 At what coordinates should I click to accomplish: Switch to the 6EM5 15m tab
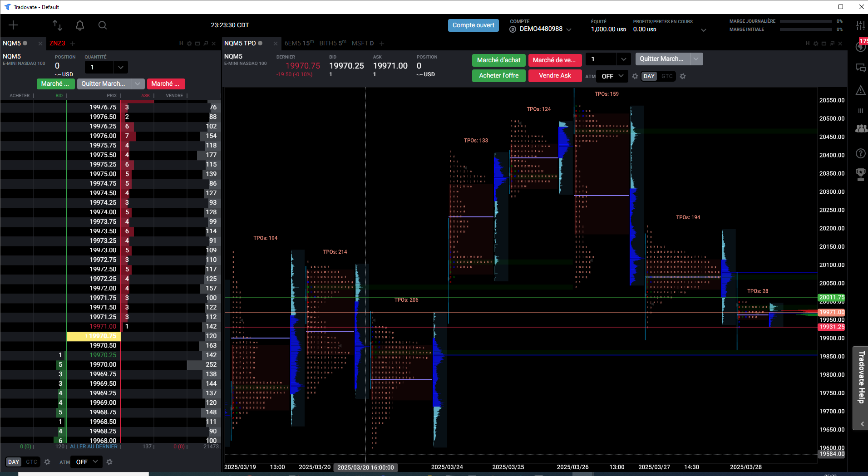point(299,43)
